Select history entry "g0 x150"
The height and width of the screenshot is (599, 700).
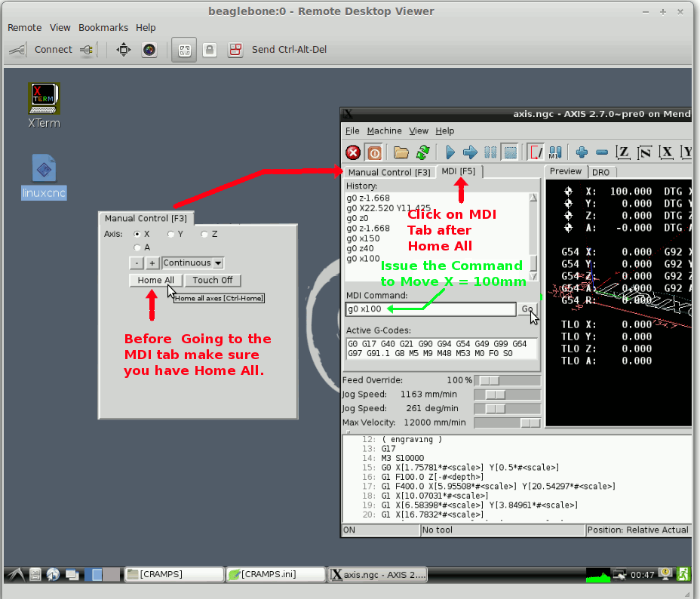[363, 238]
